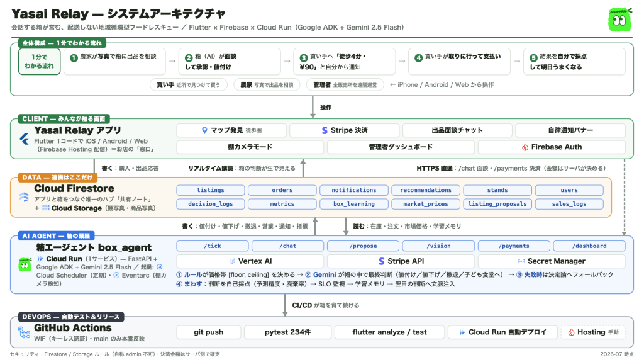
Task: Click step 2 箱（AI）が面談して承認・値付け
Action: (230, 62)
